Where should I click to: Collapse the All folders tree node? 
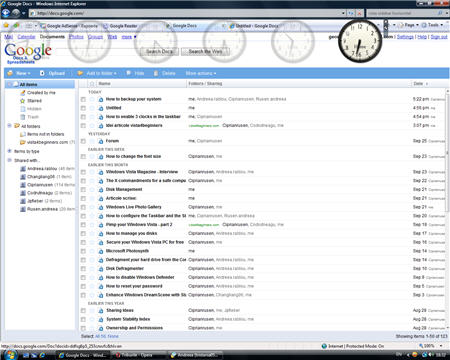[x=9, y=126]
